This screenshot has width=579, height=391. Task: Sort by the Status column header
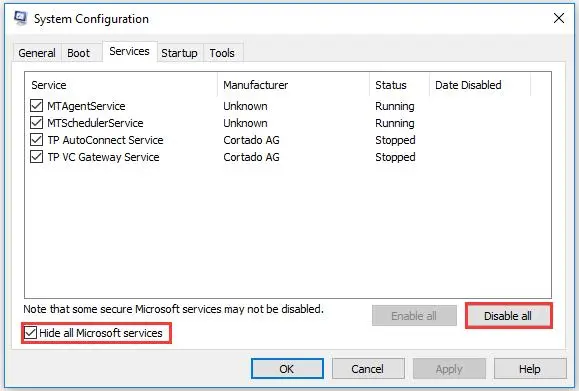(400, 85)
